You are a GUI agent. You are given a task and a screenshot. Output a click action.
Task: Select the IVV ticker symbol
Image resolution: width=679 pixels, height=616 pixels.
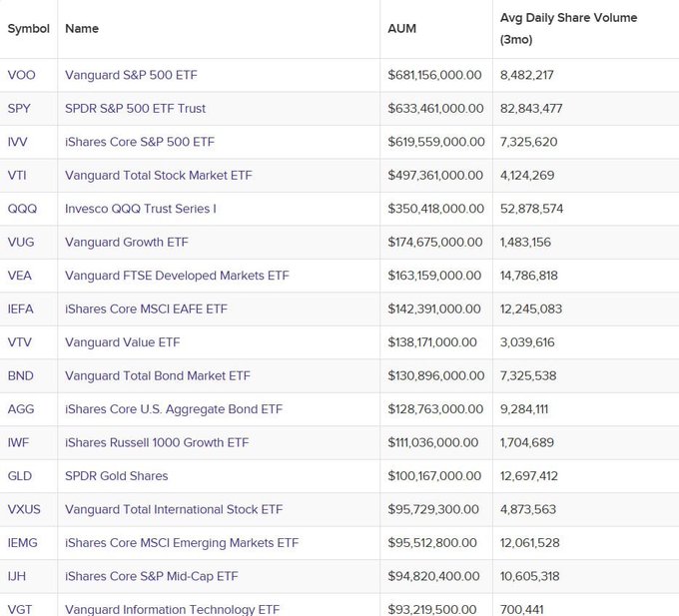pos(18,142)
